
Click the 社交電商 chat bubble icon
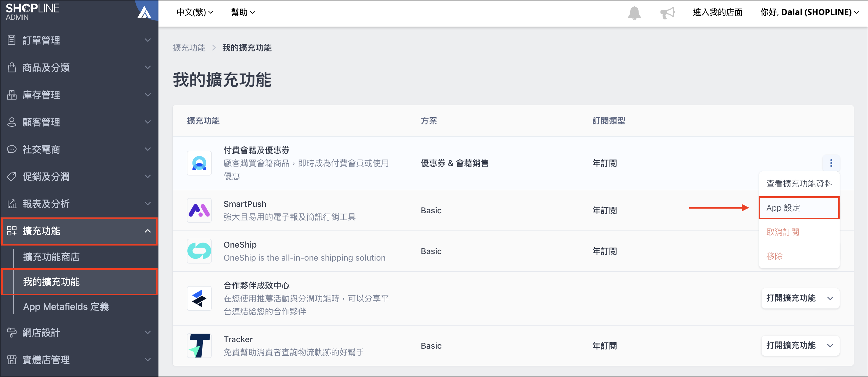click(x=12, y=149)
